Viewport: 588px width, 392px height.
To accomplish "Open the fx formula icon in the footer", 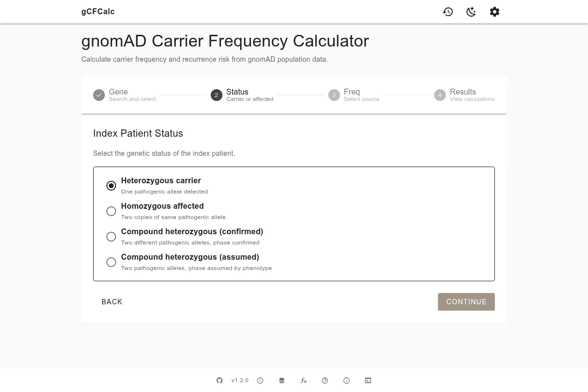I will [304, 380].
